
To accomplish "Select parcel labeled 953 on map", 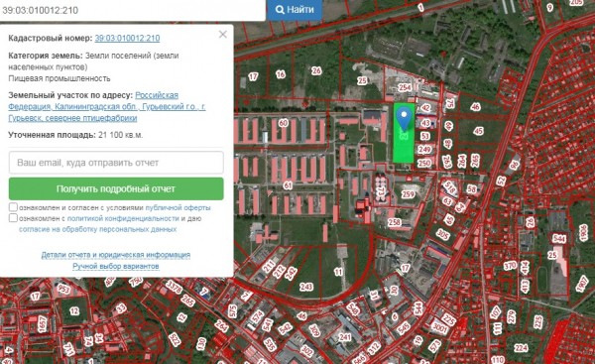I will (63, 290).
